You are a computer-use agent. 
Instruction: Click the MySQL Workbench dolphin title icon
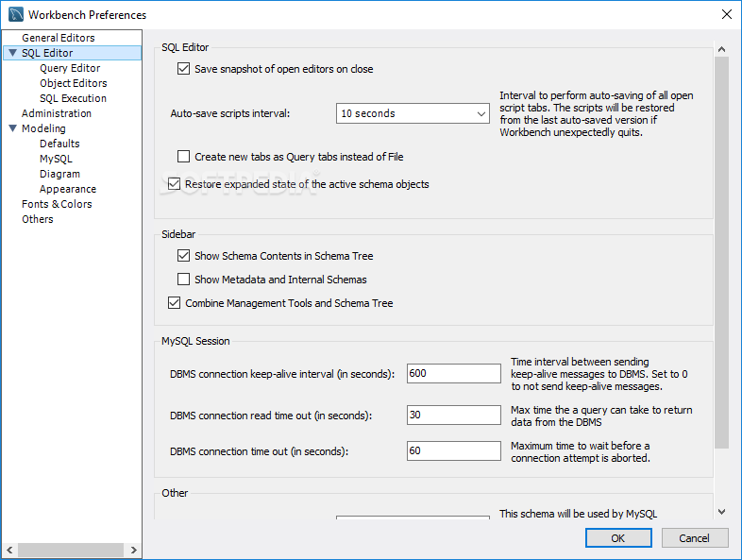click(x=16, y=14)
